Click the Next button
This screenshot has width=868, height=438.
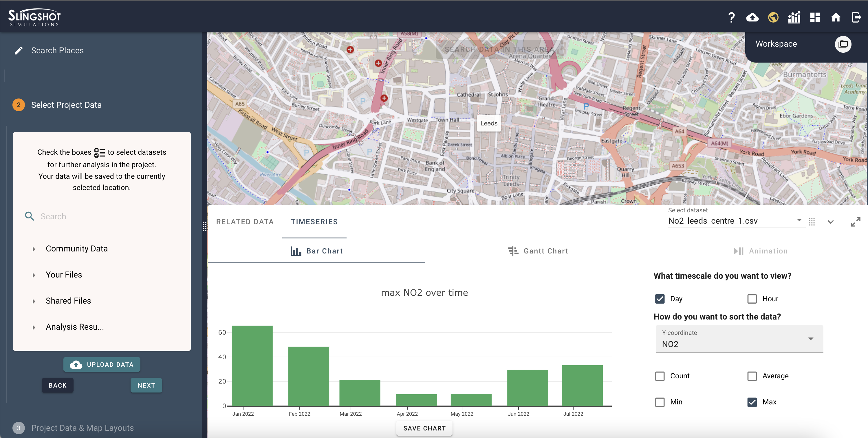pyautogui.click(x=146, y=385)
